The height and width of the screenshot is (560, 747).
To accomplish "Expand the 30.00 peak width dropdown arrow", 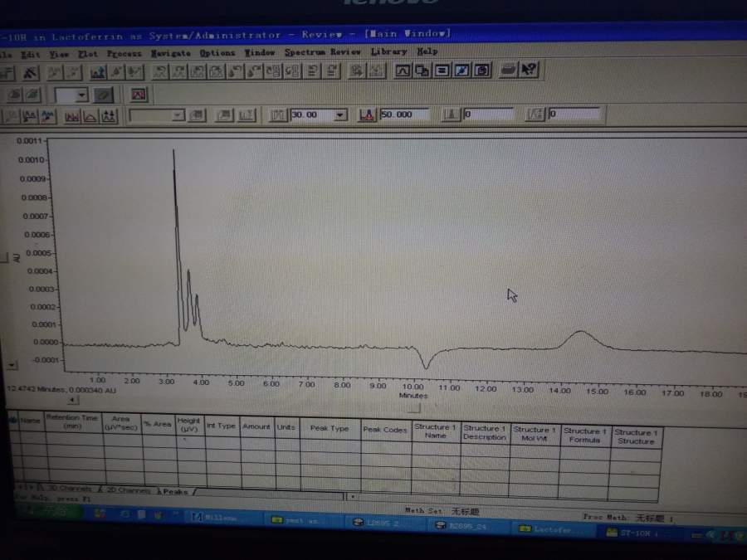I will tap(340, 114).
